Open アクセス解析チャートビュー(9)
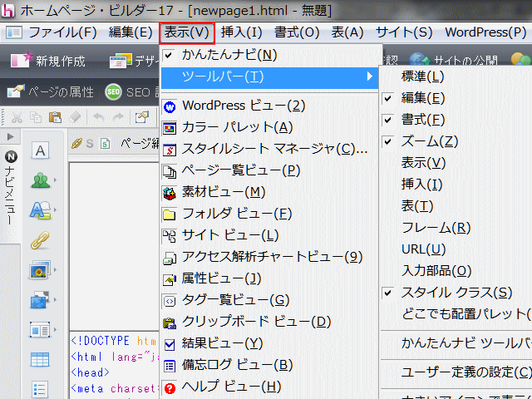 (x=269, y=257)
